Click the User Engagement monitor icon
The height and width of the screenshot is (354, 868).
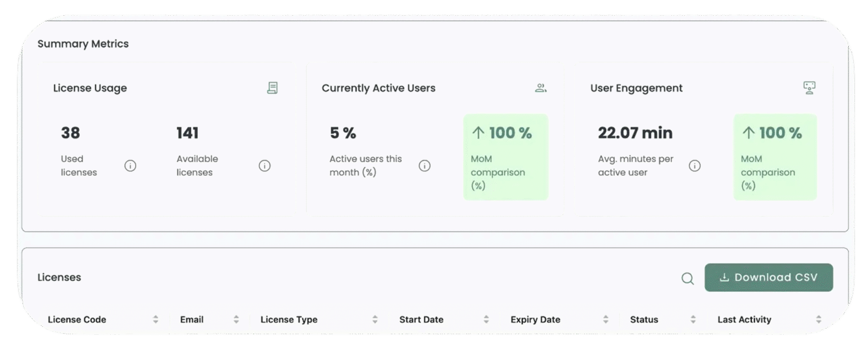pyautogui.click(x=809, y=88)
